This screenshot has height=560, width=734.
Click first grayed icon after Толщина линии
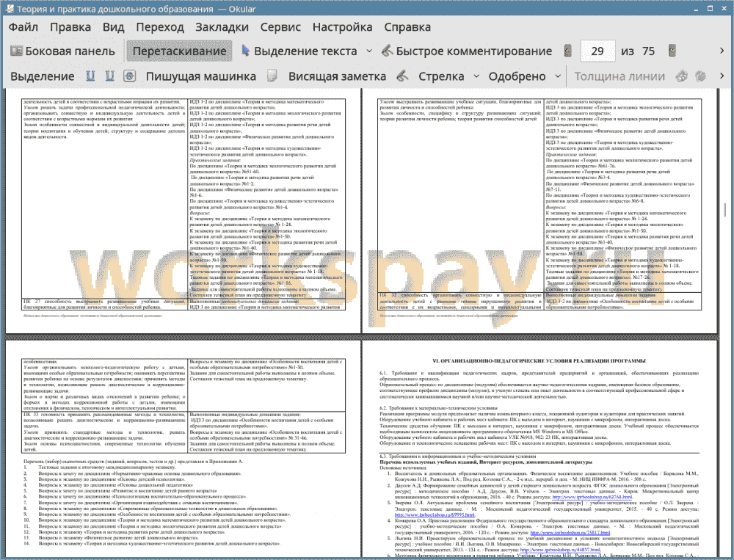(x=681, y=76)
